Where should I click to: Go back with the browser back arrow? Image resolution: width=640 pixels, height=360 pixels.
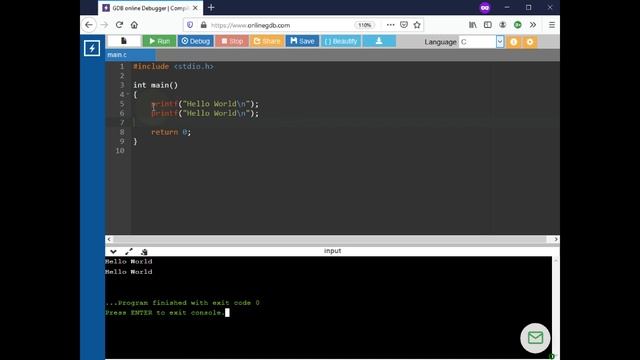click(x=89, y=25)
